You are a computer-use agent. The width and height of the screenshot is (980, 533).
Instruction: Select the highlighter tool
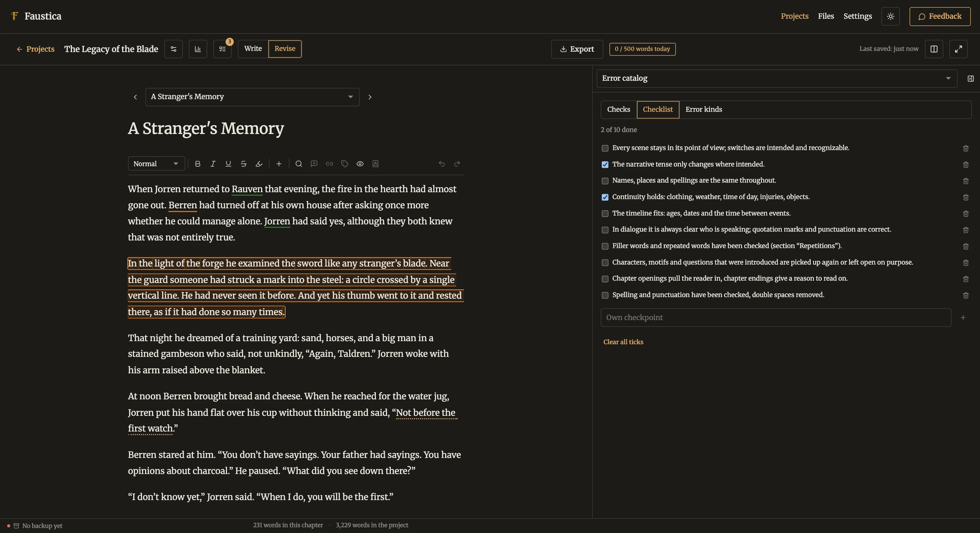click(259, 164)
